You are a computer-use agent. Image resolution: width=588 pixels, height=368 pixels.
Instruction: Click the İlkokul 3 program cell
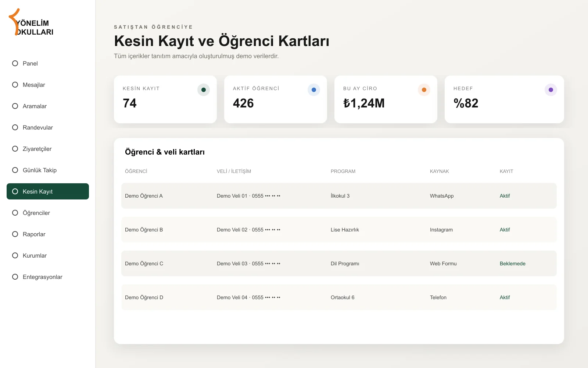click(x=340, y=196)
